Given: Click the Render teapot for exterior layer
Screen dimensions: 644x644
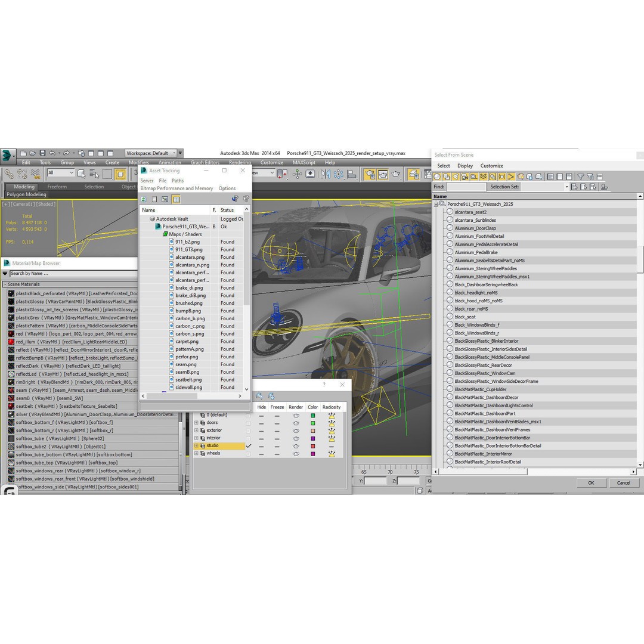Looking at the screenshot, I should tap(296, 431).
